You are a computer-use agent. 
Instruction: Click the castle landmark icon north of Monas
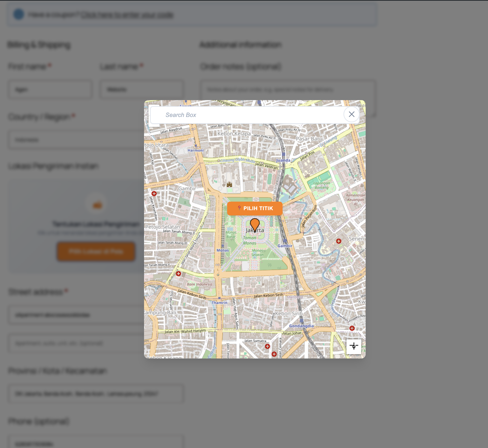click(229, 185)
